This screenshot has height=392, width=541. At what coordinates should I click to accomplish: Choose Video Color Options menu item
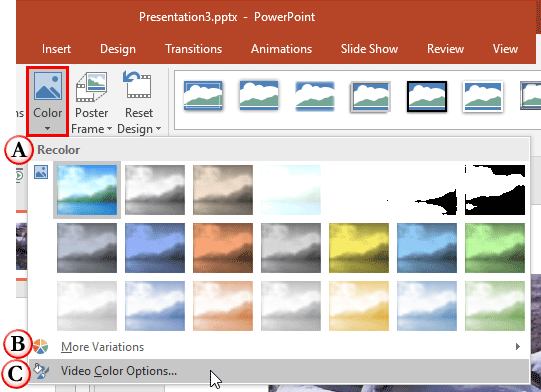tap(279, 371)
